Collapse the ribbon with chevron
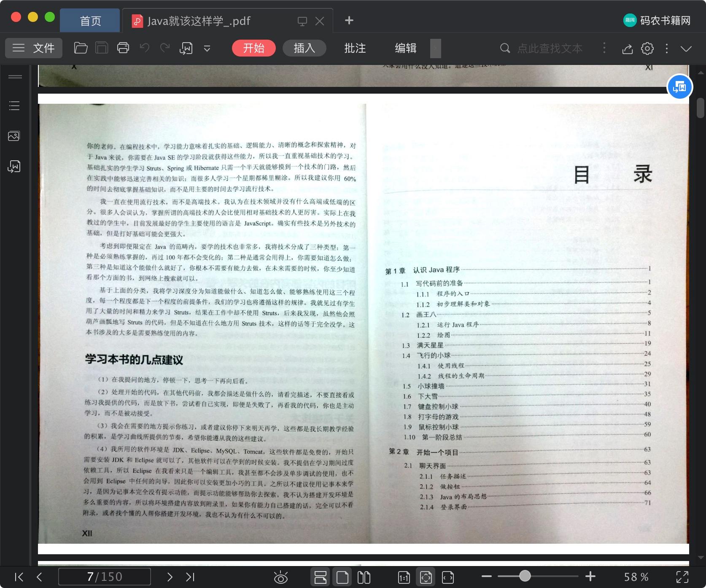Image resolution: width=706 pixels, height=588 pixels. pos(686,49)
